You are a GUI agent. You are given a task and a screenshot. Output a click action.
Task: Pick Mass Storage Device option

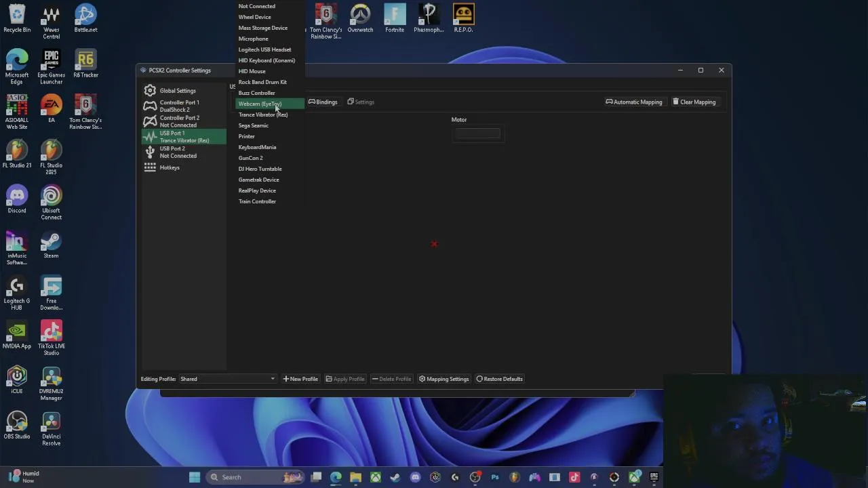pyautogui.click(x=270, y=28)
